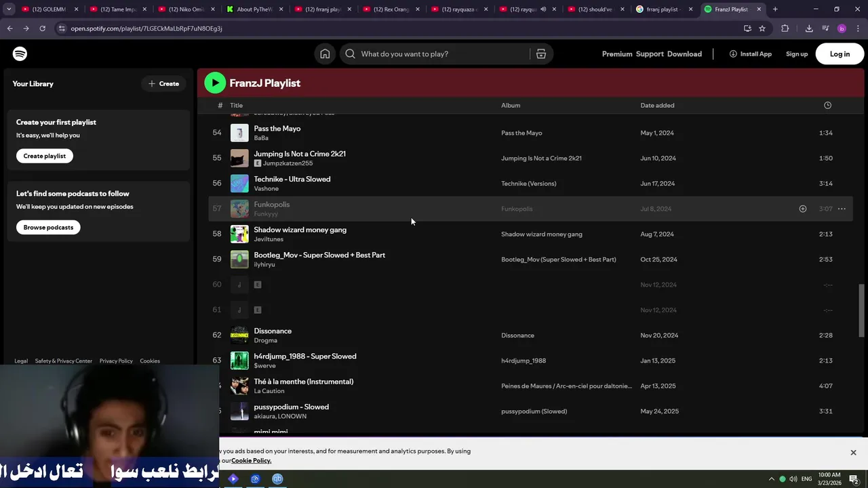The width and height of the screenshot is (868, 488).
Task: Open more options for Funkopolis
Action: pyautogui.click(x=842, y=209)
